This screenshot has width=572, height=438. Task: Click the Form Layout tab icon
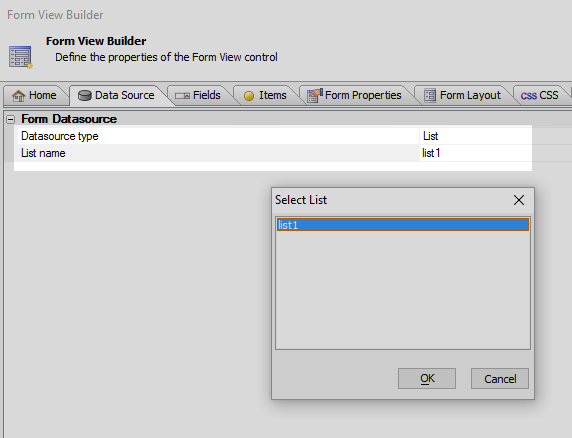(x=430, y=96)
